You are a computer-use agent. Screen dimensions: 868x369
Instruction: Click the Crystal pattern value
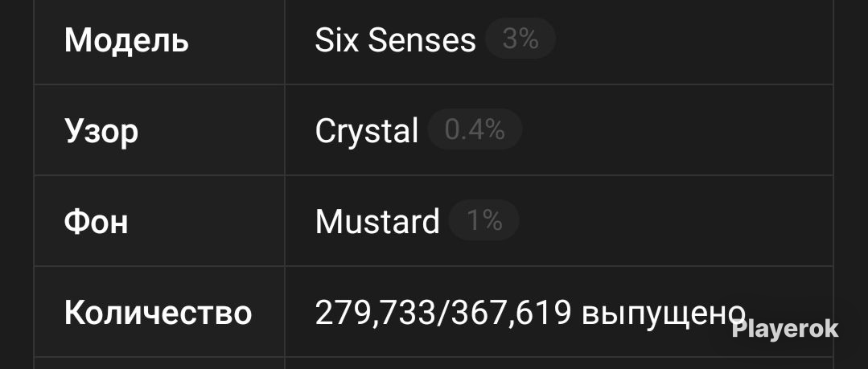pos(367,131)
